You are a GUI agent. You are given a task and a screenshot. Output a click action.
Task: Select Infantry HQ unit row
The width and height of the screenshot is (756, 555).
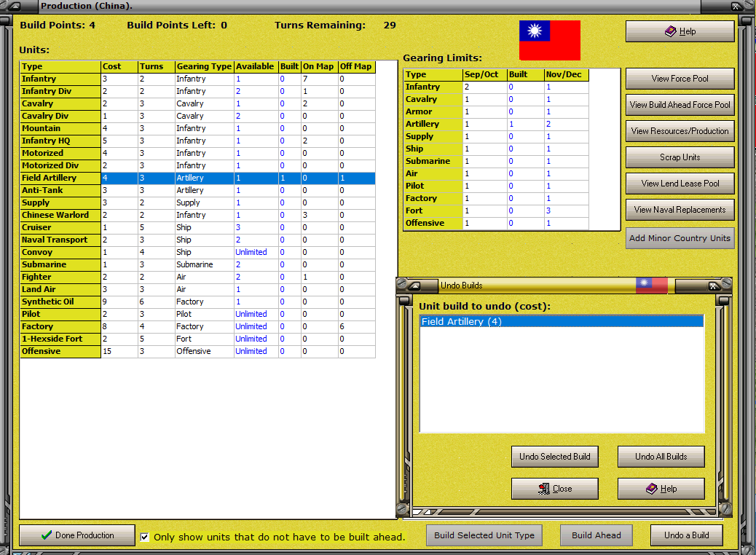coord(197,141)
